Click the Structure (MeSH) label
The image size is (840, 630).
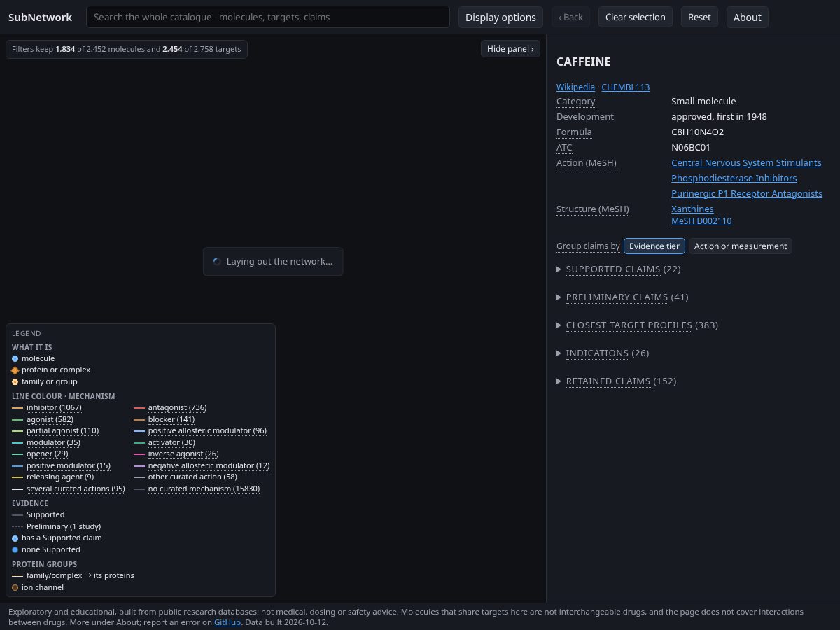tap(593, 209)
